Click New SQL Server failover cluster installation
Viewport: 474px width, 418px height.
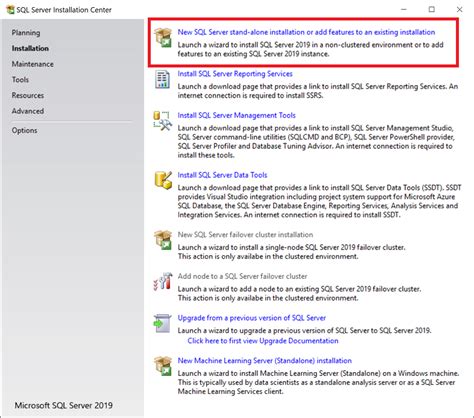(245, 235)
